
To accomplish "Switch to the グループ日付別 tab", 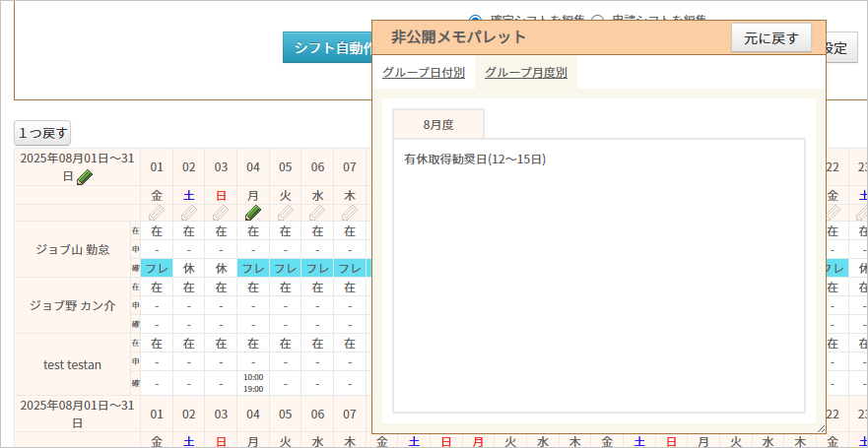I will click(x=424, y=73).
